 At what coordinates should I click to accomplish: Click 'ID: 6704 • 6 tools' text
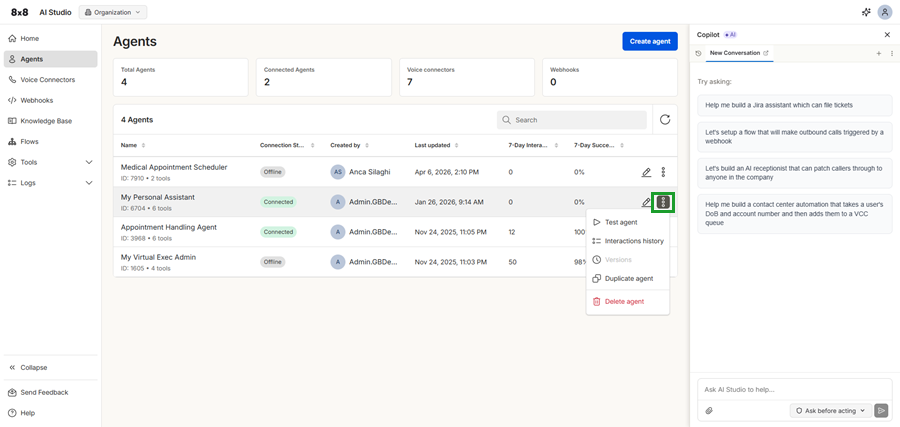click(146, 208)
